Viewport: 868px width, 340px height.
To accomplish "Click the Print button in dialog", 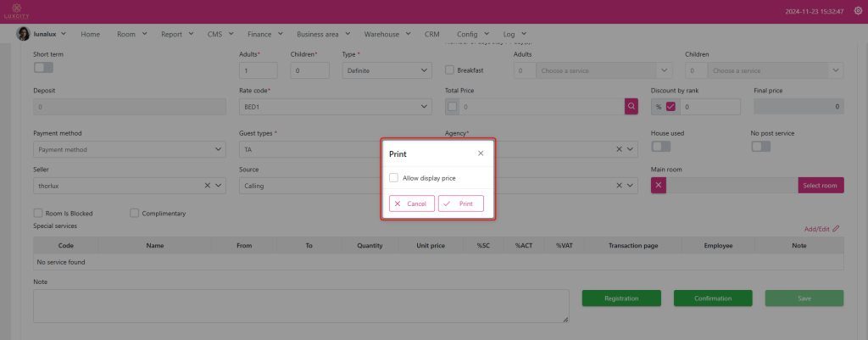I will (x=460, y=203).
